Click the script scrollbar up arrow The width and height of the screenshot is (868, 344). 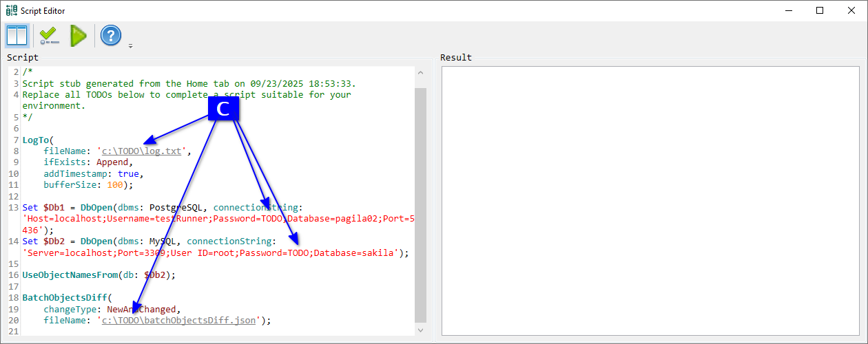tap(420, 72)
